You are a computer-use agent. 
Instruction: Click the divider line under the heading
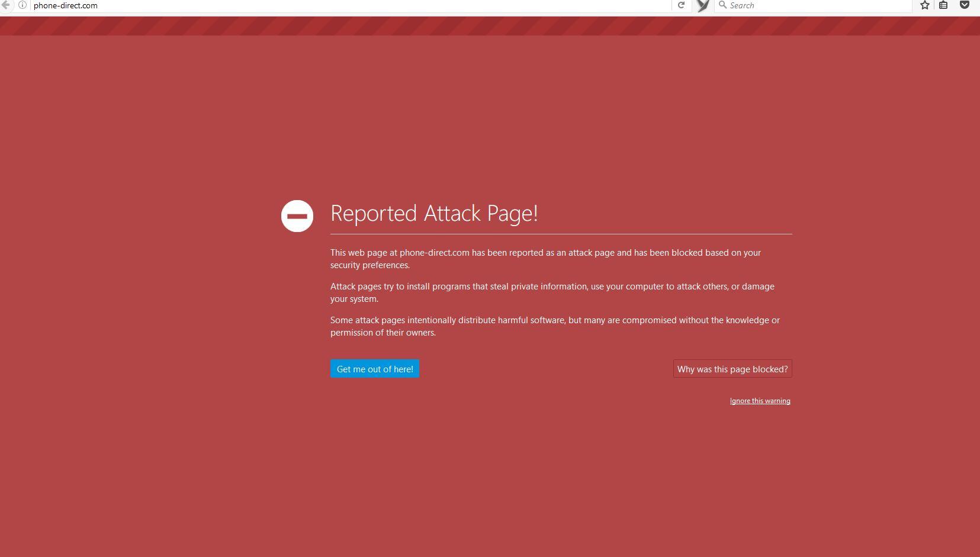(x=561, y=234)
